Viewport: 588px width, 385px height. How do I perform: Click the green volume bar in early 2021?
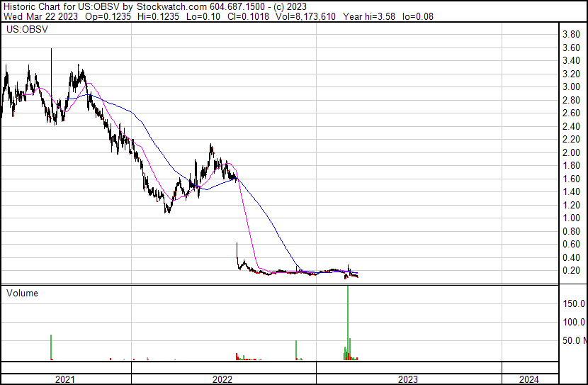51,347
